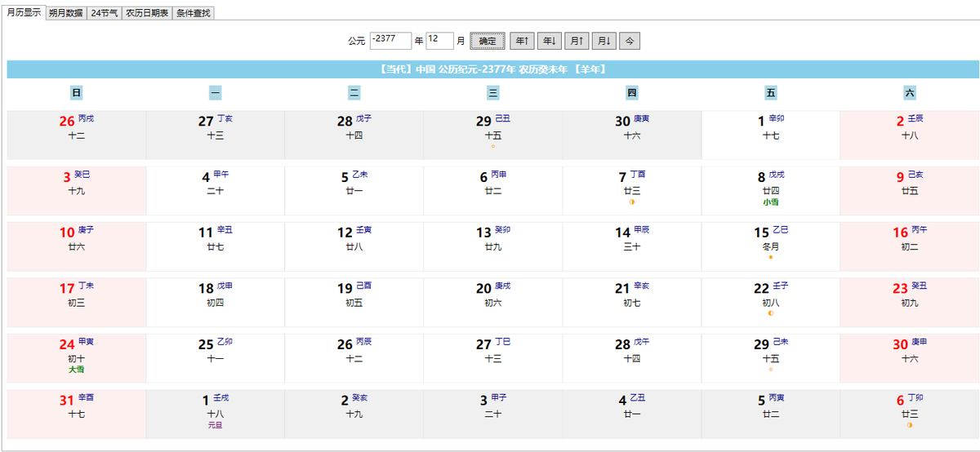This screenshot has height=452, width=980.
Task: Click the Sunday column header 日
Action: pyautogui.click(x=76, y=93)
